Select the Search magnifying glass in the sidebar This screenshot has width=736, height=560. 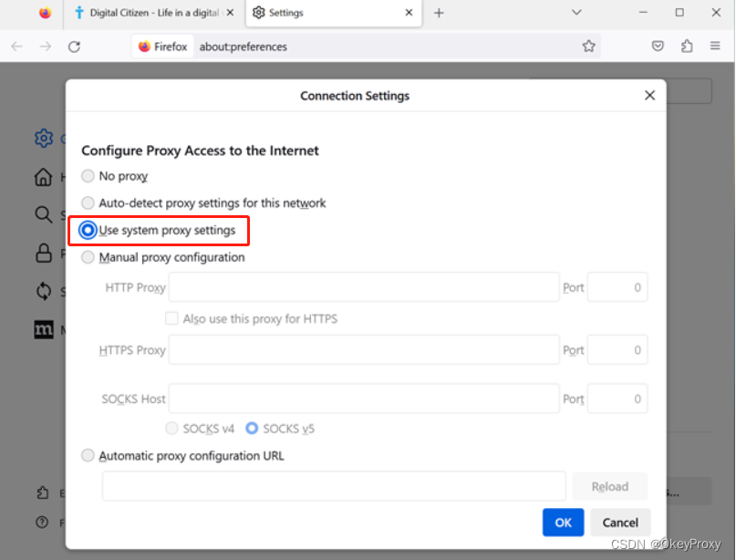tap(43, 214)
